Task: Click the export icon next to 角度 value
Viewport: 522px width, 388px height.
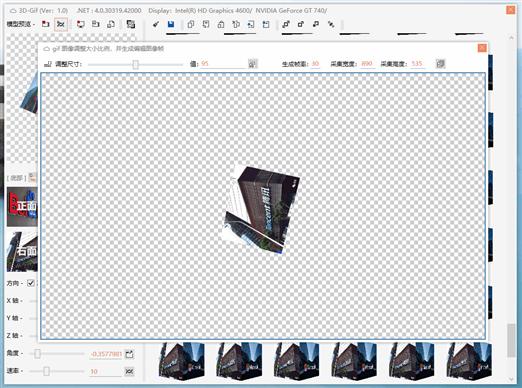Action: pos(129,354)
